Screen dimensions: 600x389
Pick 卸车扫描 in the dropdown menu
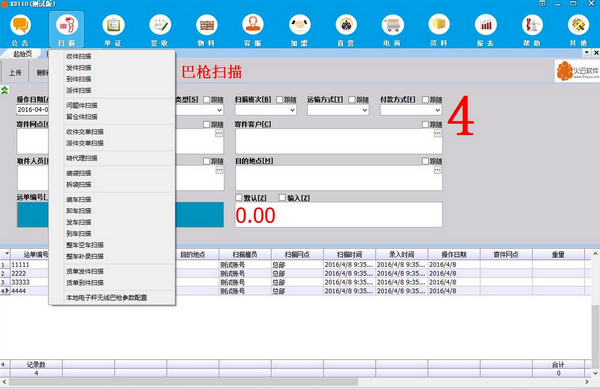(78, 211)
